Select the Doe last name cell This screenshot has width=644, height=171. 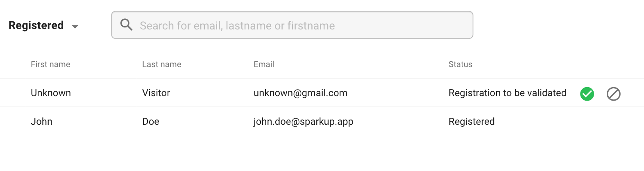(x=151, y=122)
